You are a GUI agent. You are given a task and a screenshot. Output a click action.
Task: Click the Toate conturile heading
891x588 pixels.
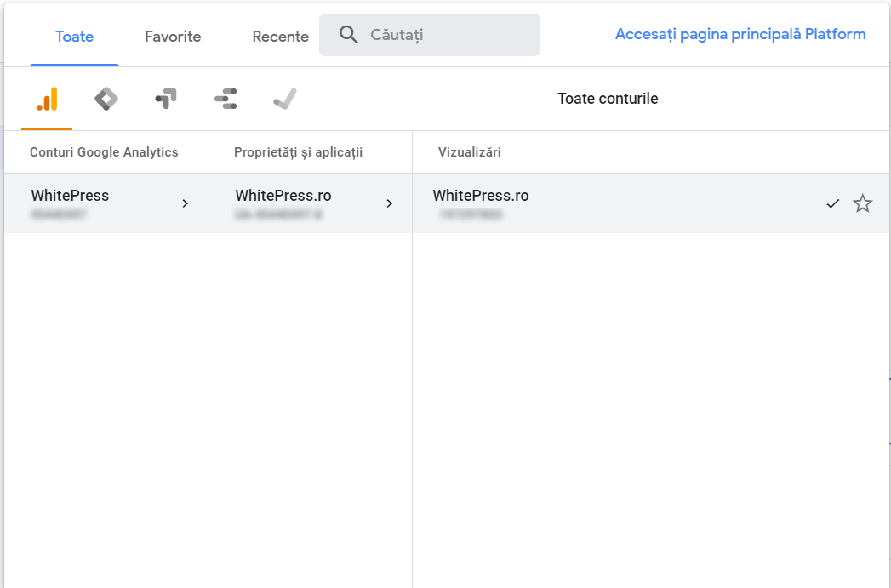(608, 99)
